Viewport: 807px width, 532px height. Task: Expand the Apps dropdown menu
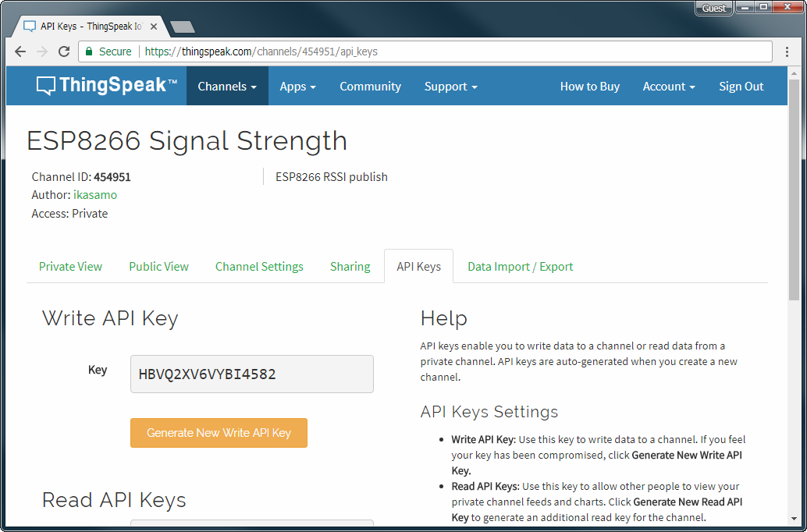[297, 86]
